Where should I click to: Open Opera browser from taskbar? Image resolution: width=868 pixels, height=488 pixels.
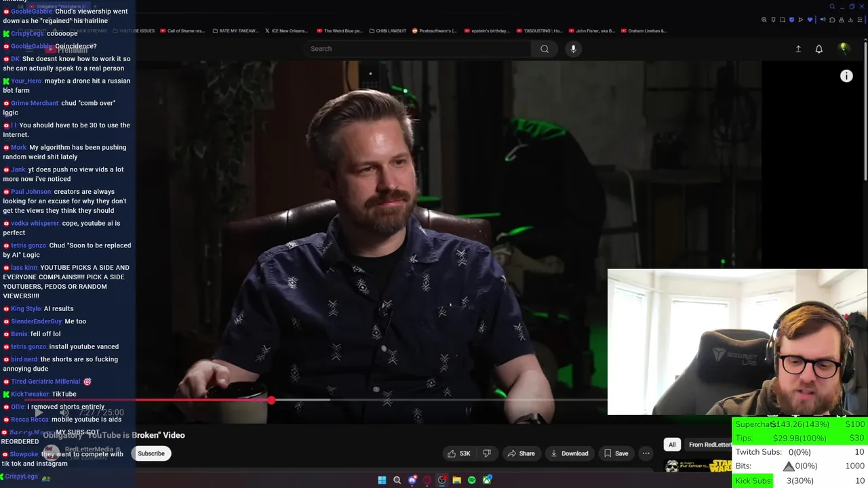pyautogui.click(x=427, y=480)
